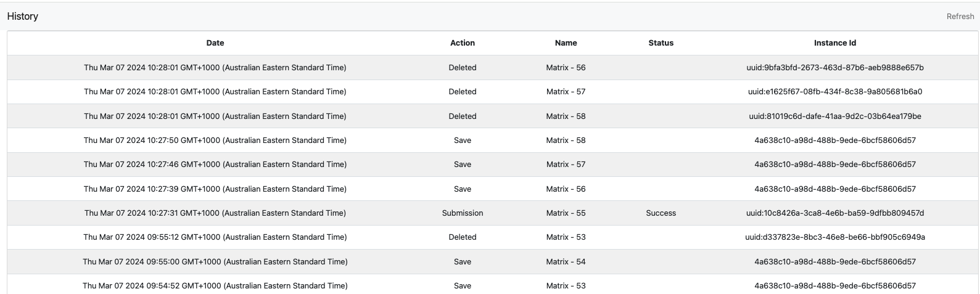Click the Name column header
The height and width of the screenshot is (294, 980).
click(x=566, y=43)
